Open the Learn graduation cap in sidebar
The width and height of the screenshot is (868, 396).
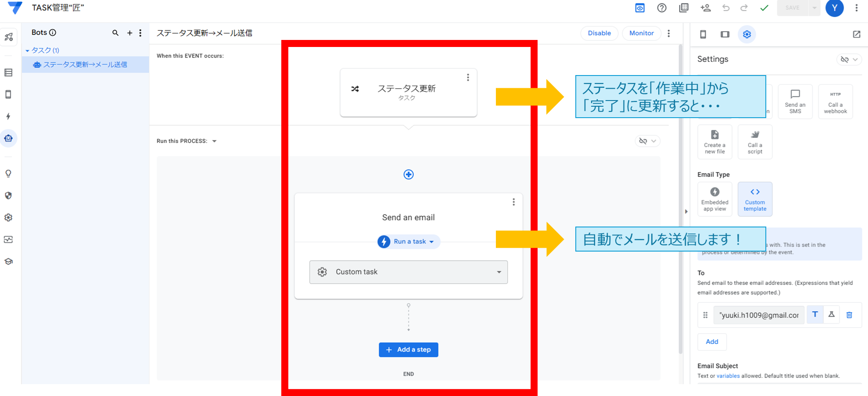(8, 261)
